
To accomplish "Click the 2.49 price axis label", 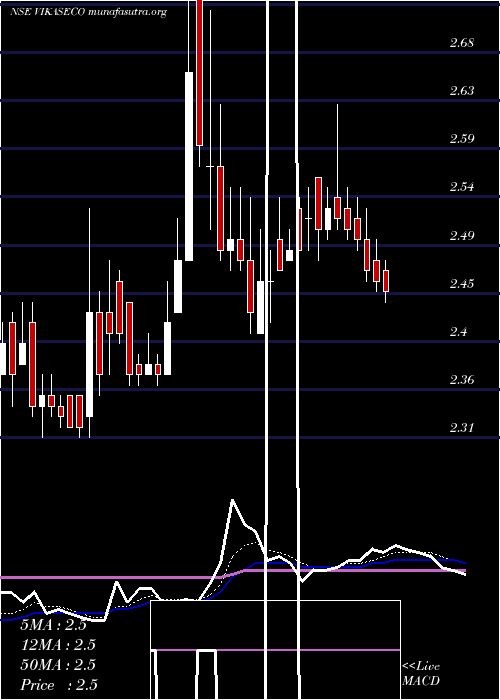I will tap(462, 235).
